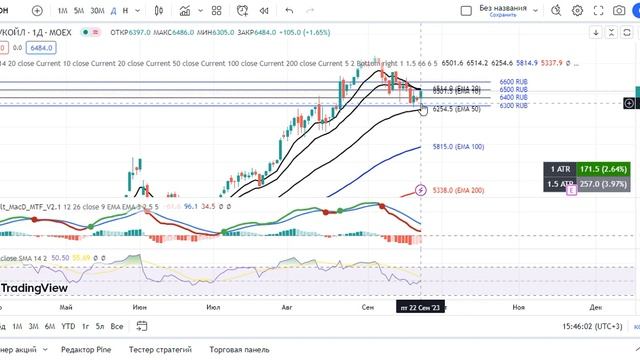The height and width of the screenshot is (360, 640).
Task: Expand the timeframe dropdown chevron
Action: point(138,11)
